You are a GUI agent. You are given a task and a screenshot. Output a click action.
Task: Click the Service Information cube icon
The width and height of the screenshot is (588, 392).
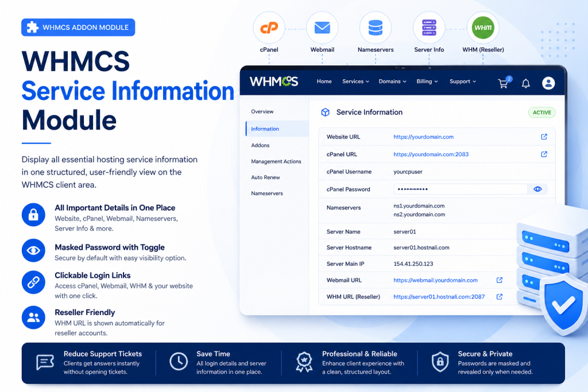point(325,112)
